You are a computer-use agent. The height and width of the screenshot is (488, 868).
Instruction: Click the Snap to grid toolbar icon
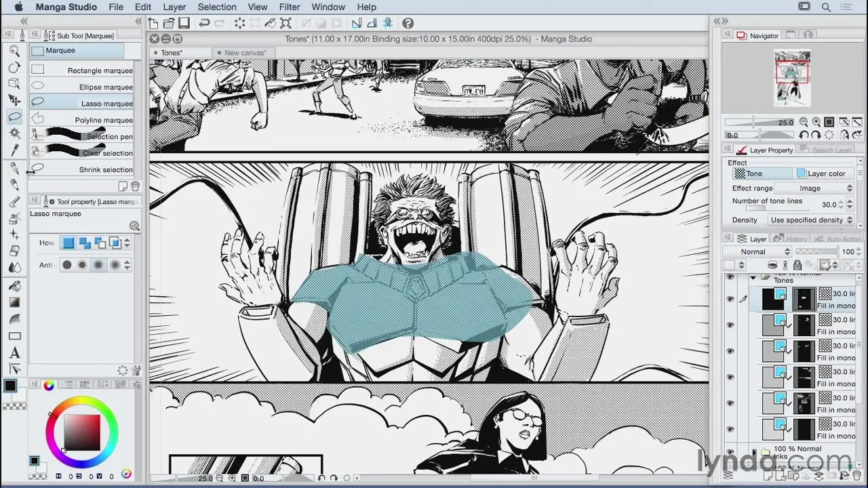[x=388, y=24]
